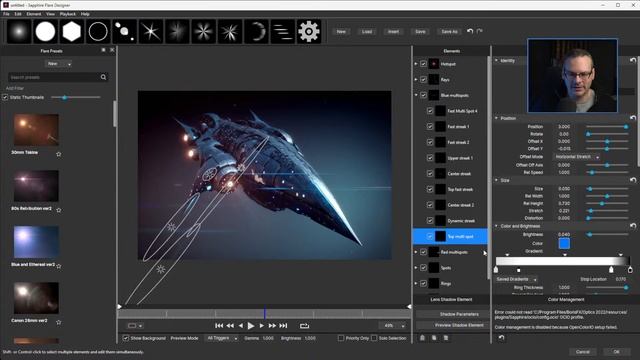Uncheck the Hotspot element visibility
This screenshot has height=360, width=640.
(x=423, y=64)
